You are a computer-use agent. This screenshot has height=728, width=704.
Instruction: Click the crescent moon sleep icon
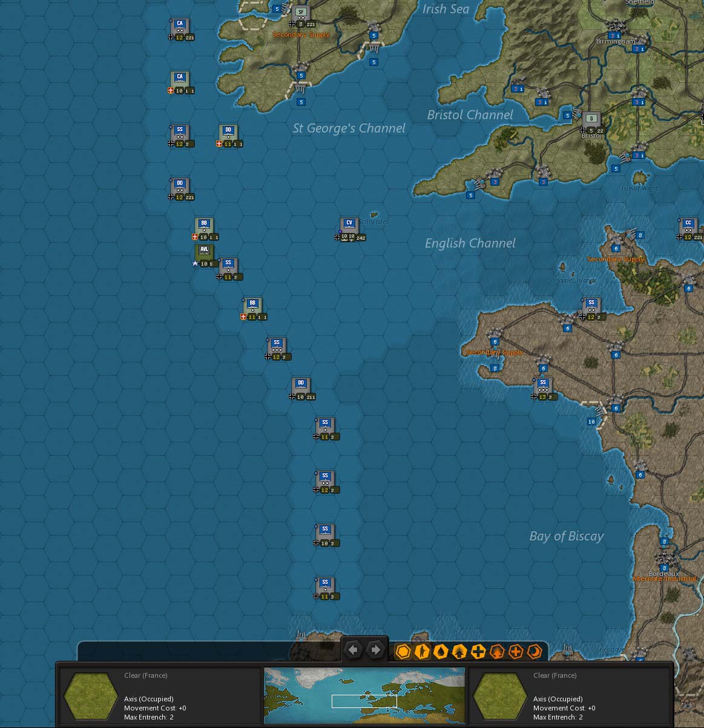(x=535, y=651)
